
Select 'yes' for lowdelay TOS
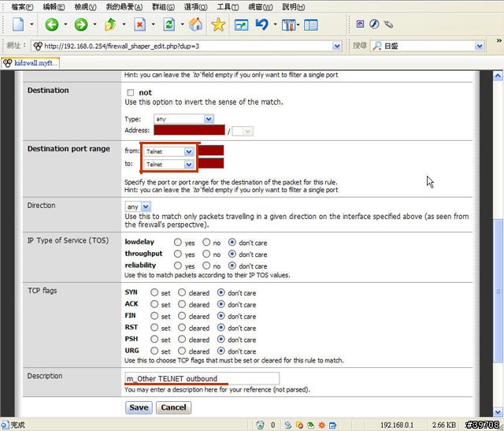pos(177,242)
